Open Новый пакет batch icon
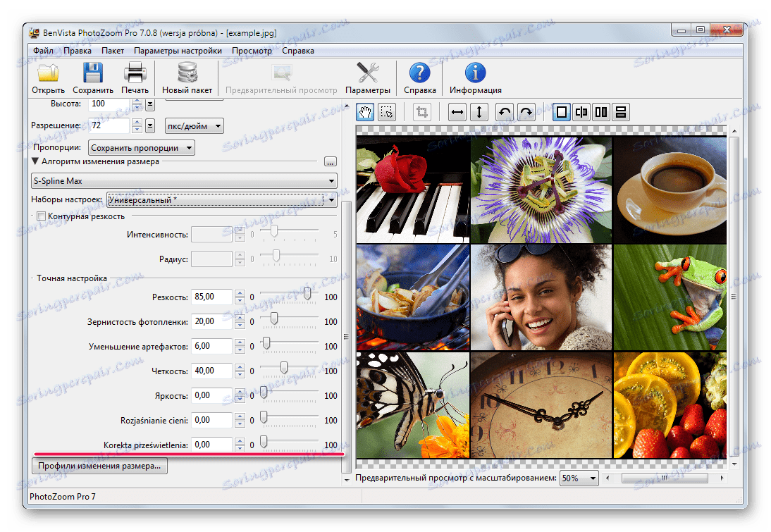 [x=187, y=73]
